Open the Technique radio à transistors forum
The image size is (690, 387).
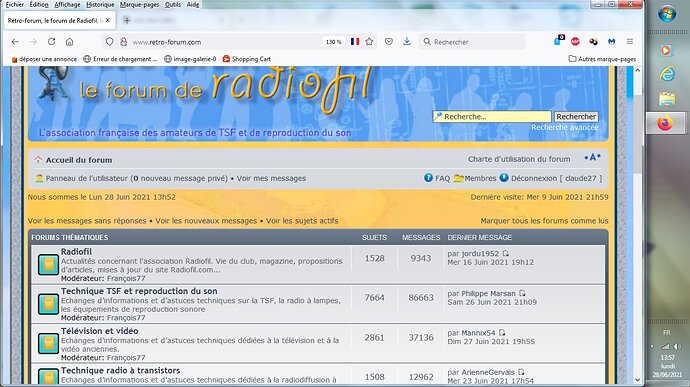coord(120,370)
